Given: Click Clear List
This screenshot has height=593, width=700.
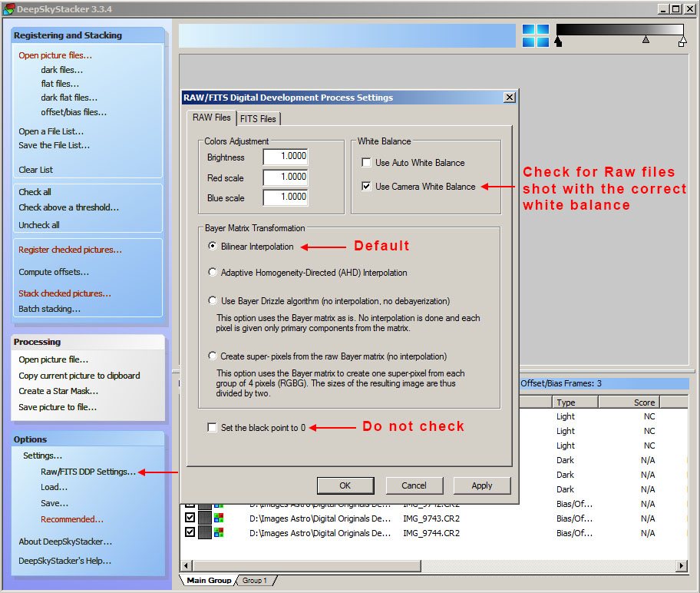Looking at the screenshot, I should point(36,170).
